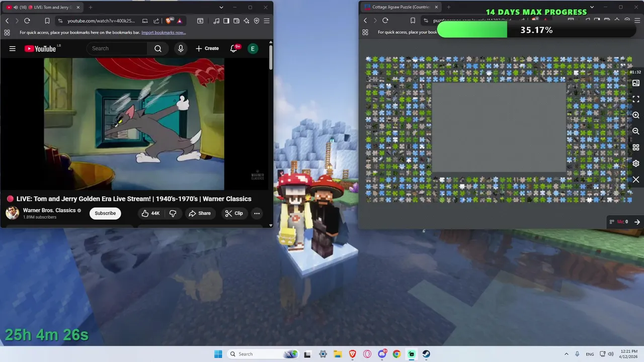Open the Brave playlist music note icon
The width and height of the screenshot is (644, 362).
coord(216,21)
